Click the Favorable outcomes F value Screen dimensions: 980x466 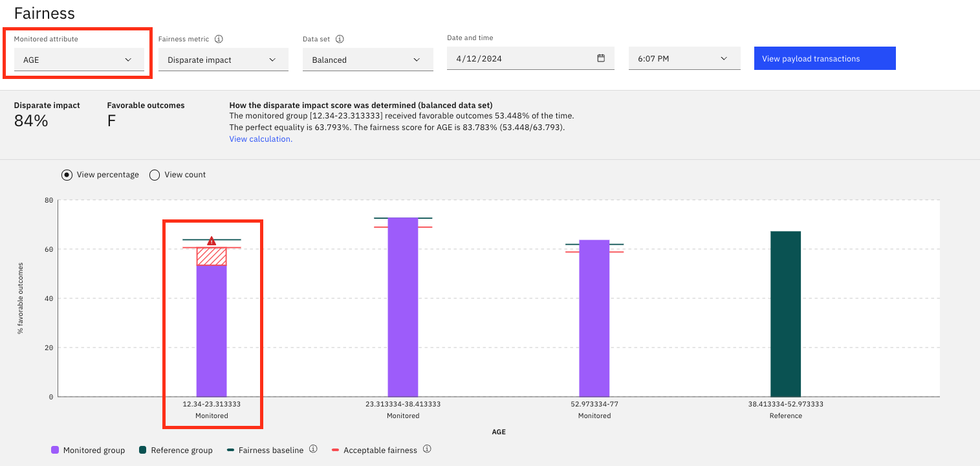(111, 121)
